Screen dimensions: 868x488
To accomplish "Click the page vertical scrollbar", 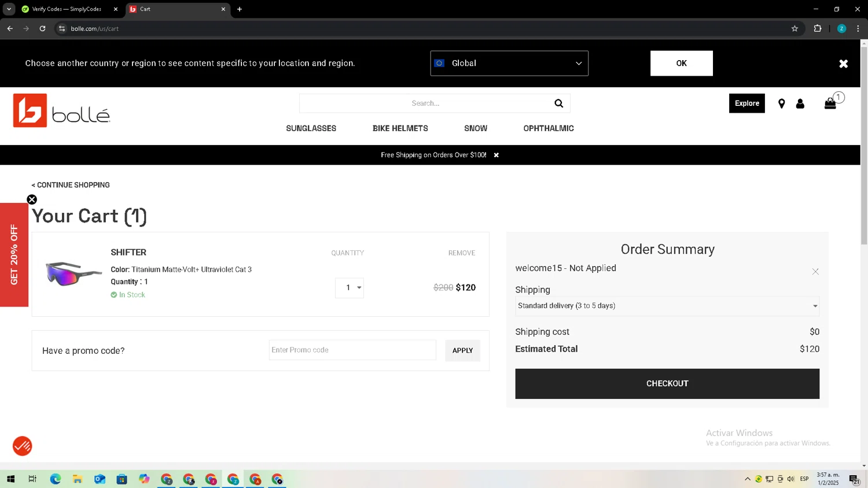I will (x=864, y=146).
